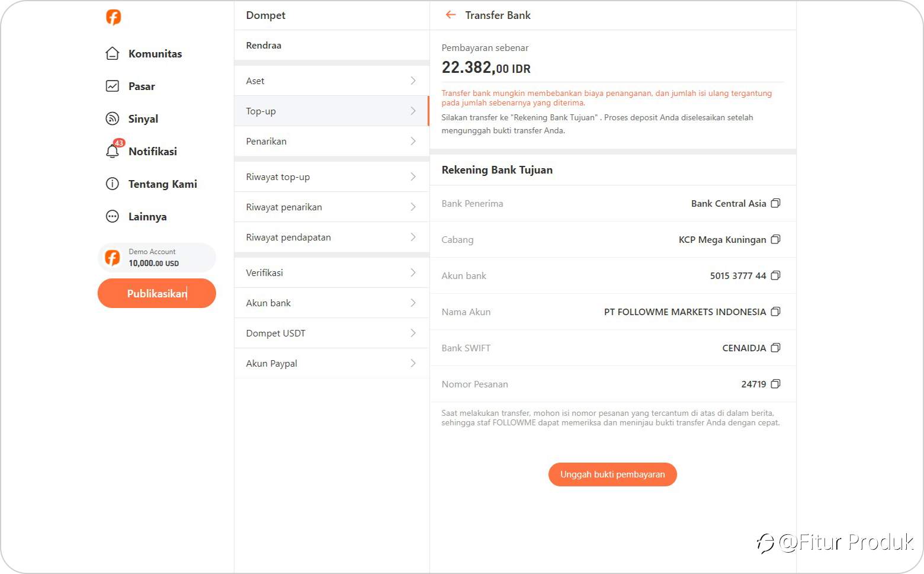The width and height of the screenshot is (924, 574).
Task: Open Komunitas home icon
Action: tap(112, 53)
